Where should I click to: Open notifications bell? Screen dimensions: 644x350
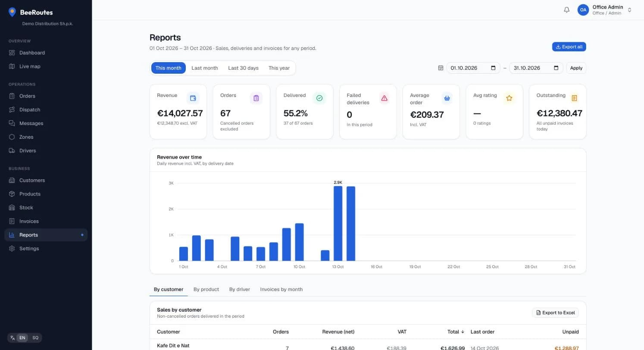(567, 10)
